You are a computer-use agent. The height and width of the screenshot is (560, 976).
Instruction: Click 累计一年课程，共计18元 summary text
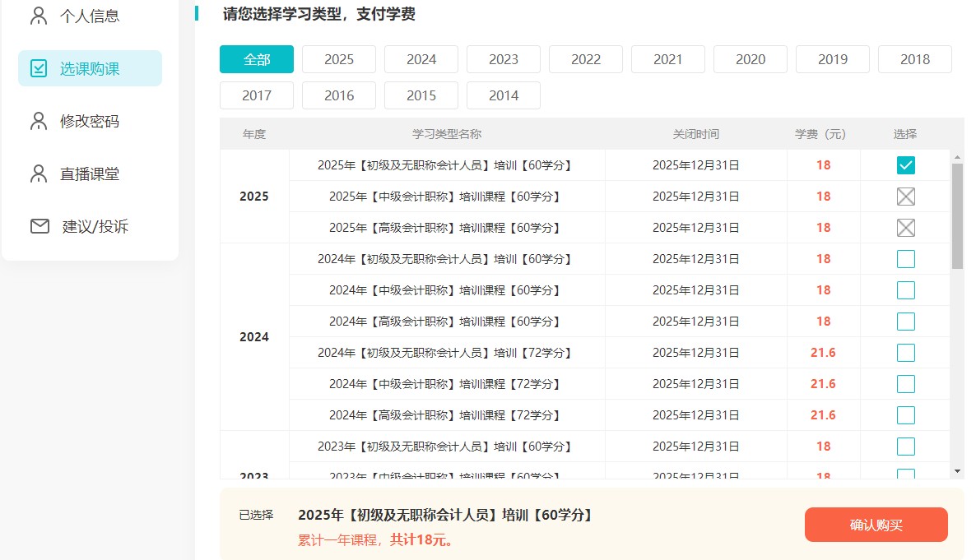pos(375,540)
